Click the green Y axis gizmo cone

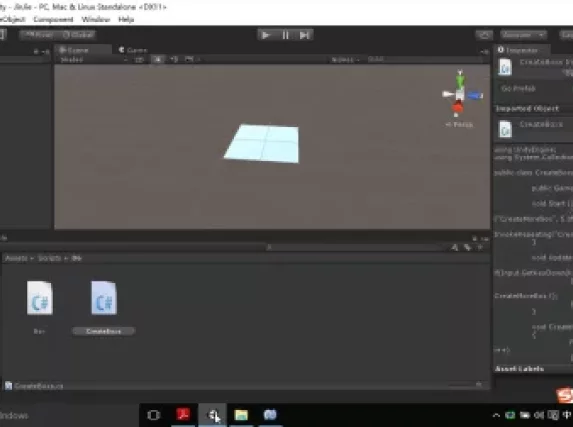[460, 79]
